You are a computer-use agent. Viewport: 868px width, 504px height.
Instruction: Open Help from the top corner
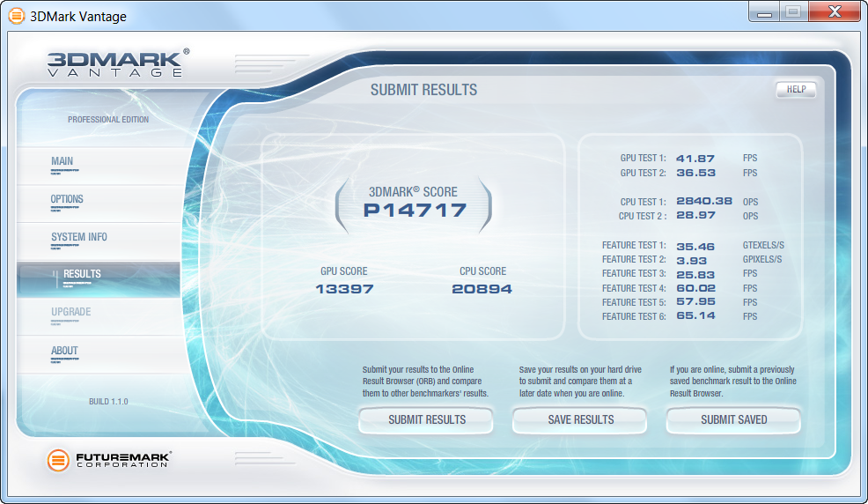796,90
